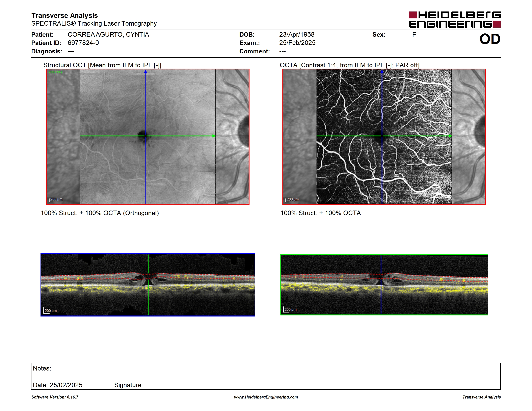The height and width of the screenshot is (411, 532).
Task: Click the 'Comment:' label
Action: click(x=255, y=51)
